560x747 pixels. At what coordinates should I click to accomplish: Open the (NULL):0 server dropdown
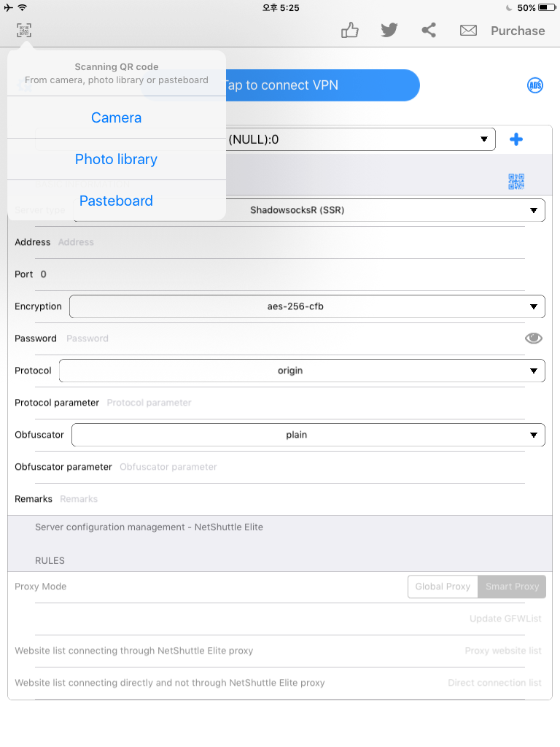point(265,139)
